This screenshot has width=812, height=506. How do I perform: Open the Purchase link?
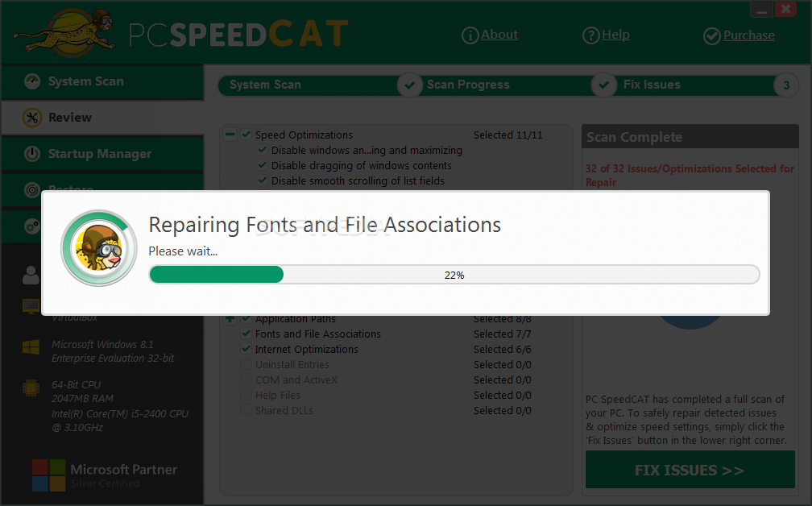749,35
